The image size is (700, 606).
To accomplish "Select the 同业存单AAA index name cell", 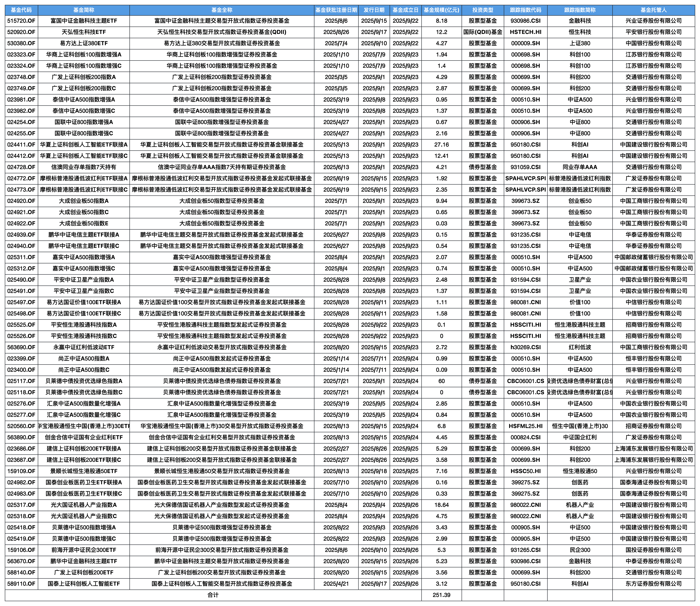I will 580,167.
